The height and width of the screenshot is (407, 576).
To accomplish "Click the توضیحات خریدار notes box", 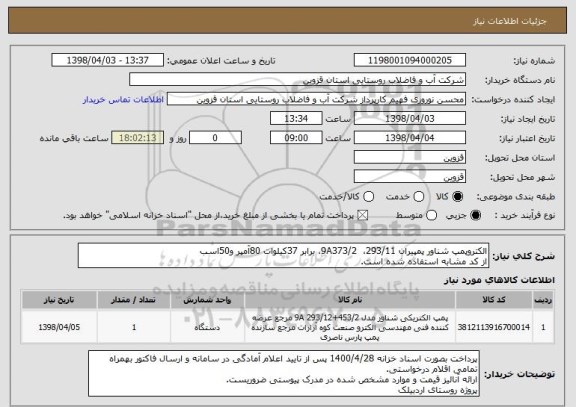I will pos(284,373).
